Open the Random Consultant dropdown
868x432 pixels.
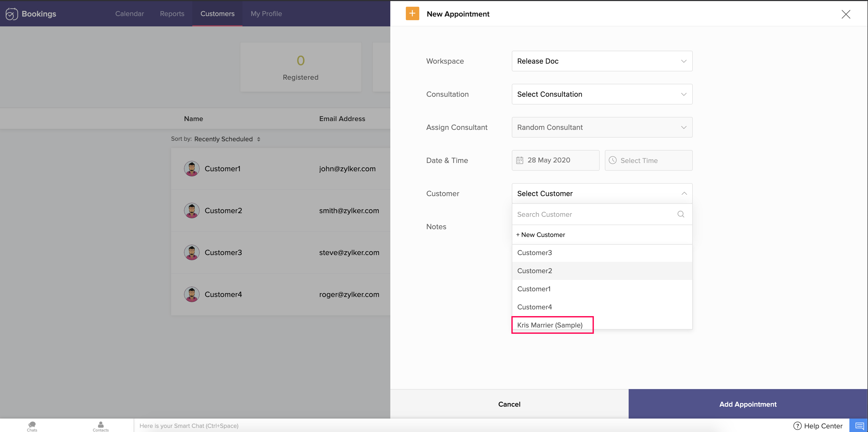tap(602, 127)
